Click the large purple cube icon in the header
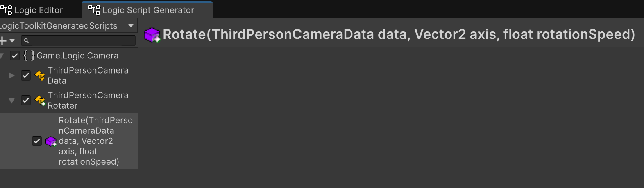The width and height of the screenshot is (644, 188). (x=152, y=35)
